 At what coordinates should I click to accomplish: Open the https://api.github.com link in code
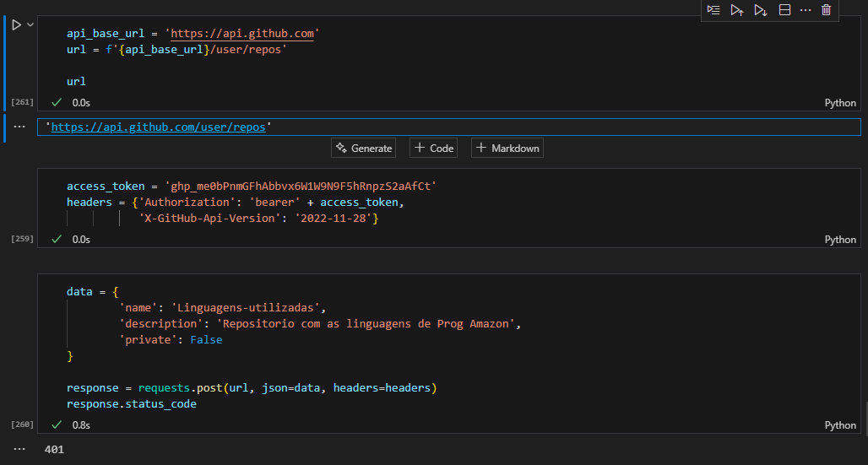point(242,34)
